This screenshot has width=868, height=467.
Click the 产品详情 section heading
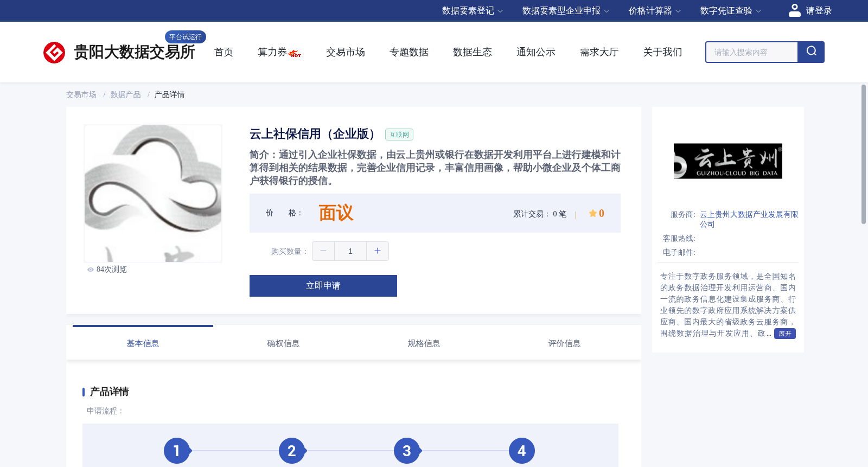click(x=109, y=392)
